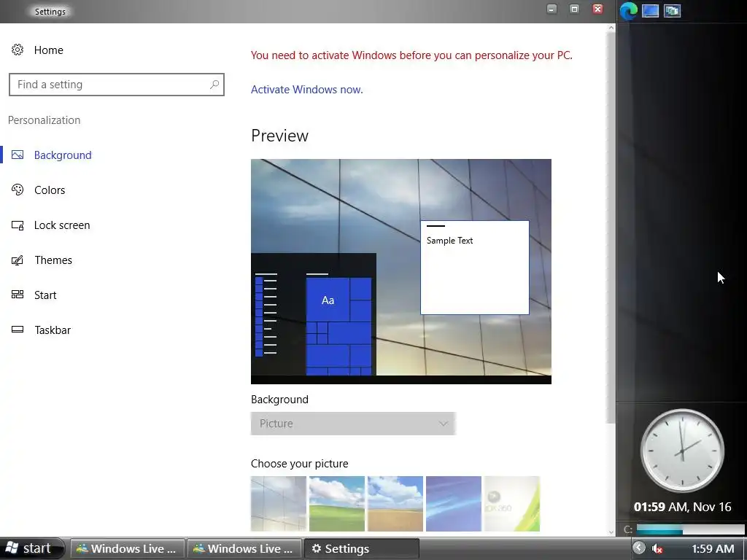Minimize the Settings window
This screenshot has width=747, height=560.
coord(551,9)
